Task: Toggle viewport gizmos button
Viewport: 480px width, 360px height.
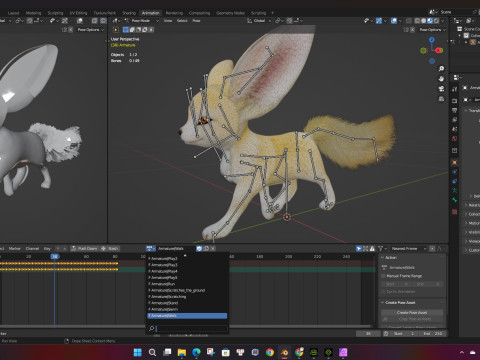Action: point(379,21)
